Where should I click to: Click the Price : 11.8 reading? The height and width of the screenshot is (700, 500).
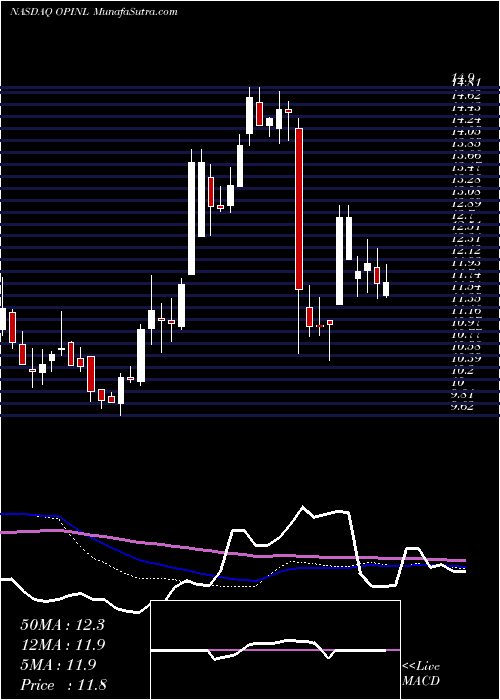click(x=63, y=685)
